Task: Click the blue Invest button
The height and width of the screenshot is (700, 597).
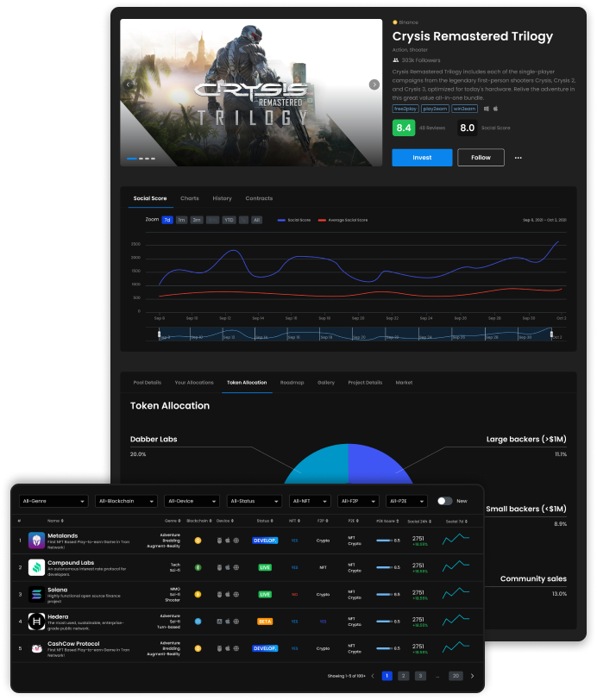Action: 422,158
